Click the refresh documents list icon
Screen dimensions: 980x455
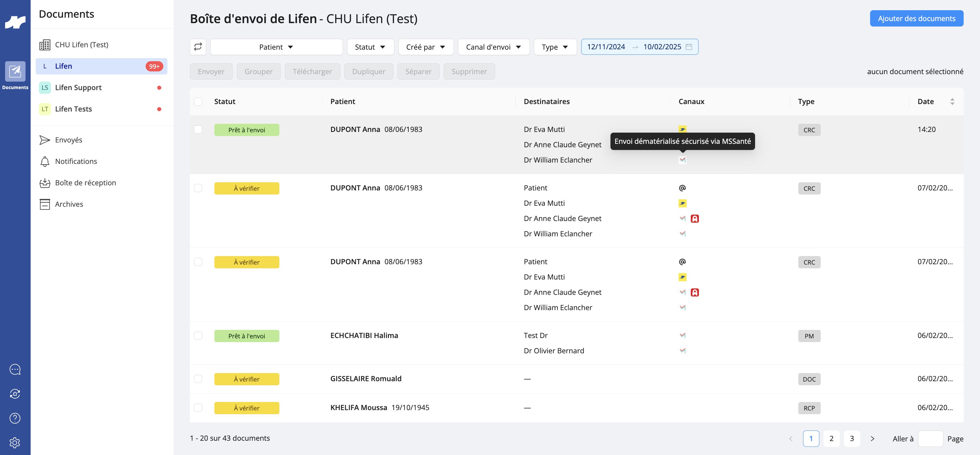tap(198, 47)
